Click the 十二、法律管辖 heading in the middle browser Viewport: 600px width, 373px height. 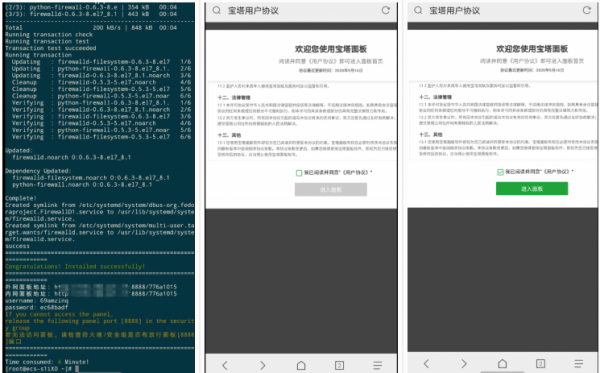[234, 98]
